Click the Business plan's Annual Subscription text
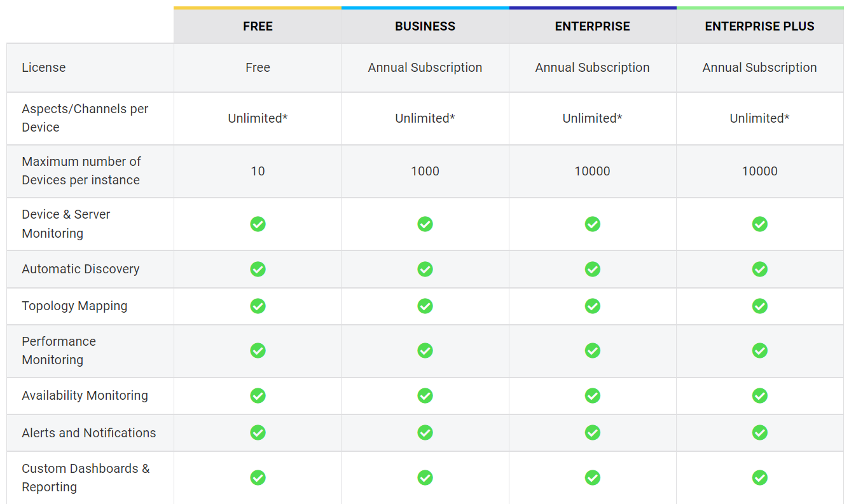Image resolution: width=849 pixels, height=504 pixels. 425,68
